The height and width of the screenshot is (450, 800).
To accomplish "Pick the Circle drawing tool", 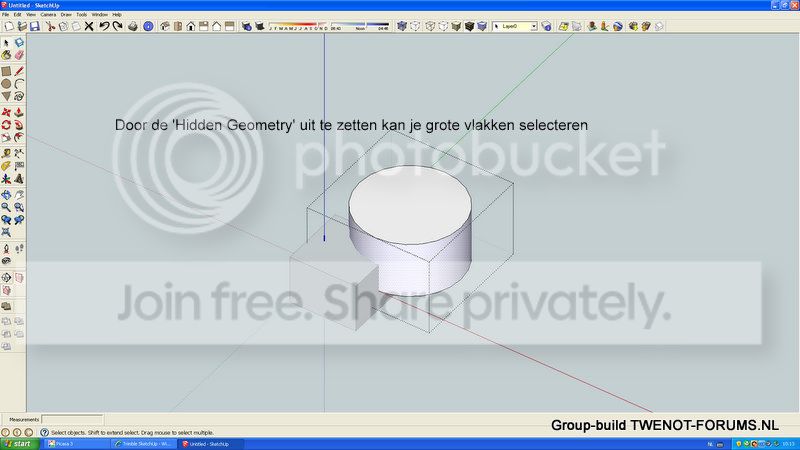I will [6, 84].
